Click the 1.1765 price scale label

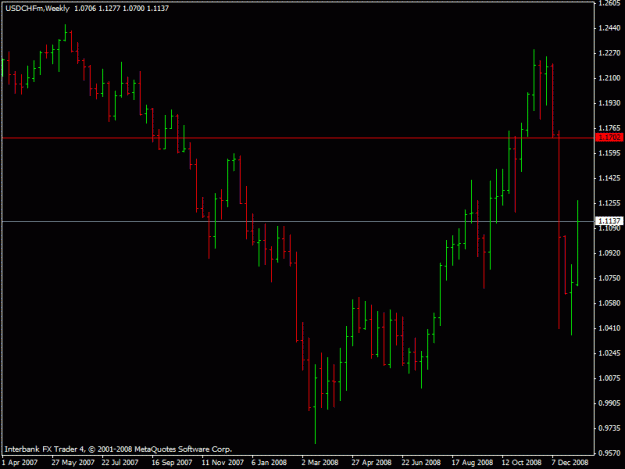609,128
